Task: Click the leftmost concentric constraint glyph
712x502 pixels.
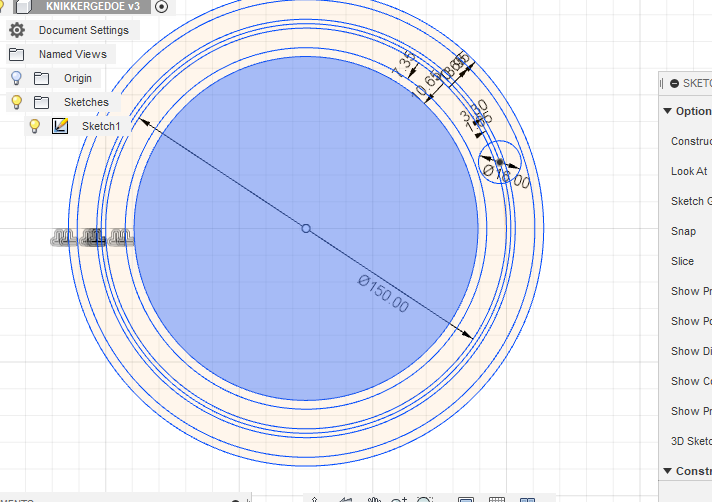Action: point(64,238)
